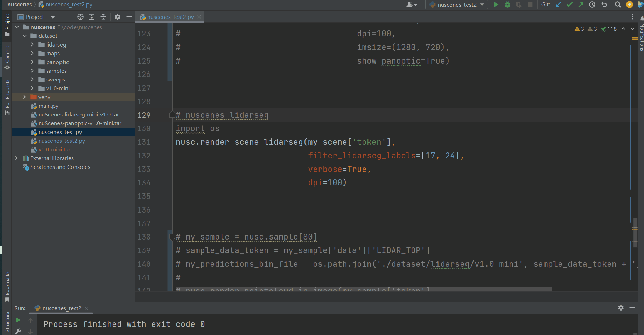Close the nuscenes_test2.py editor tab
644x335 pixels.
pos(199,17)
